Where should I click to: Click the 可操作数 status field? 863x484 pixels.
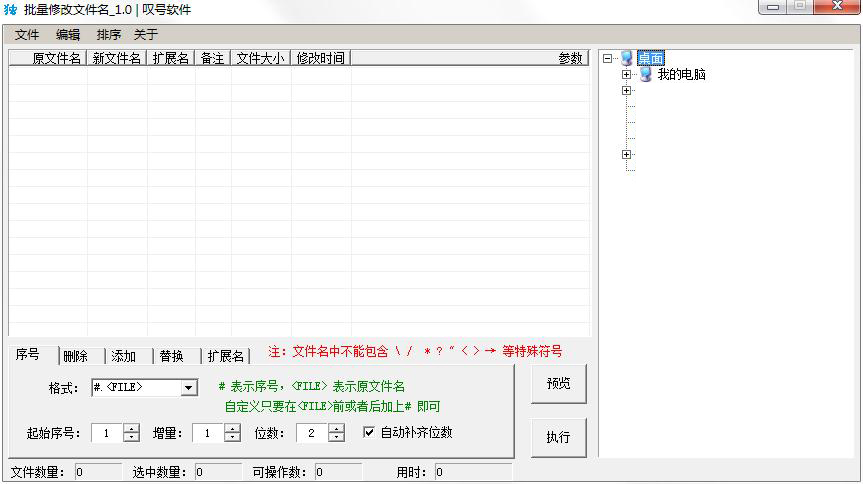[x=338, y=472]
